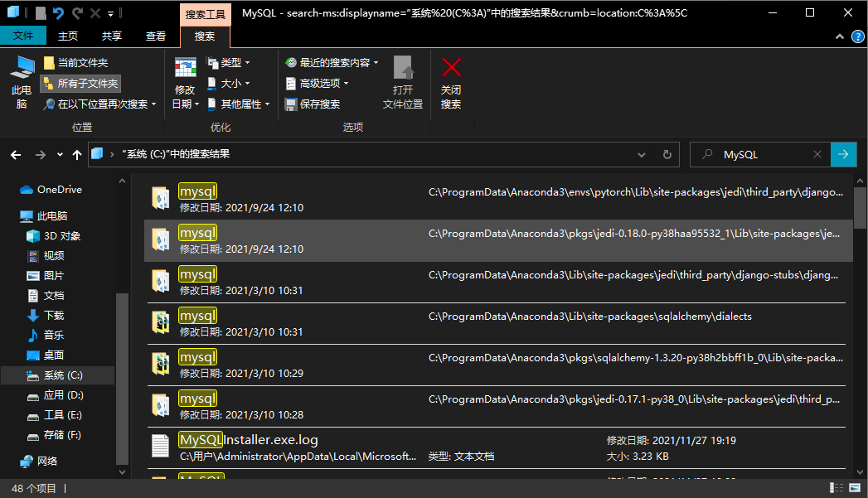Open the Share ribbon tab

tap(112, 36)
